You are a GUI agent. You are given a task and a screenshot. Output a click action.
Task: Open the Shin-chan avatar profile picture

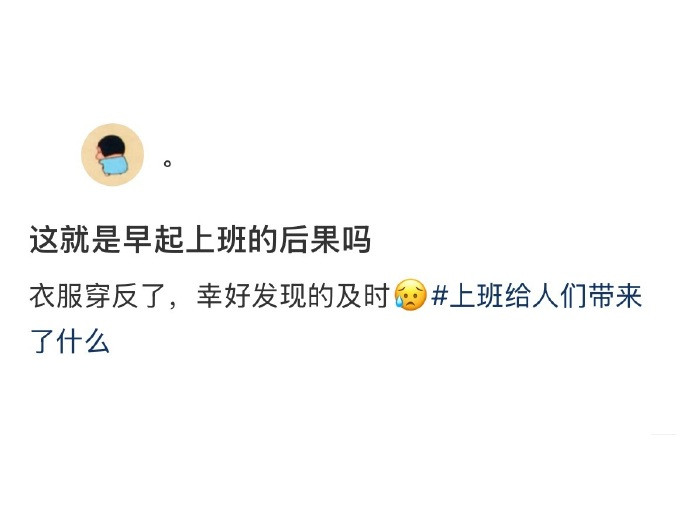coord(112,155)
